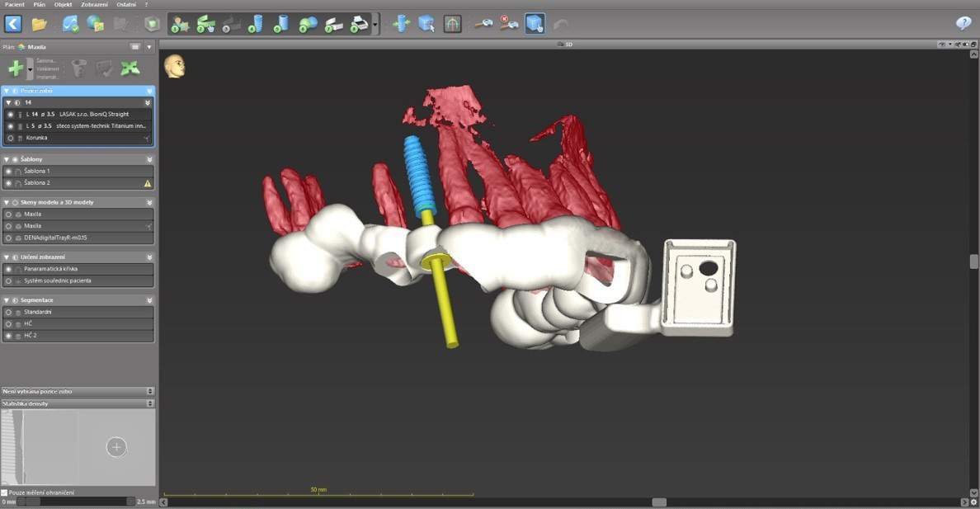
Task: Click the green plus add icon
Action: tap(16, 68)
